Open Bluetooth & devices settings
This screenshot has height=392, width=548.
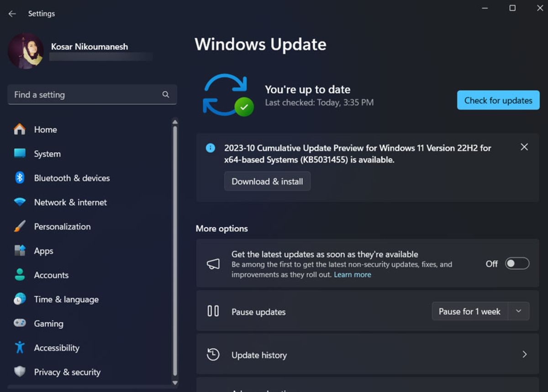(90, 178)
